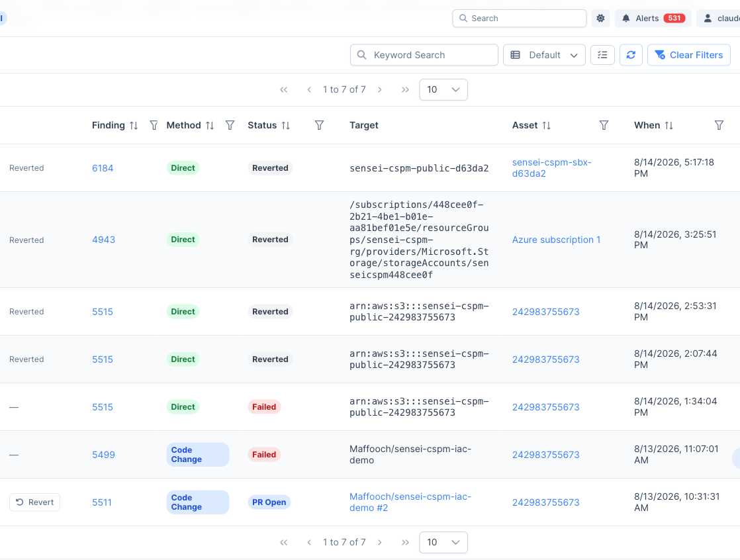Screen dimensions: 740x560
Task: Open column list settings icon
Action: tap(602, 55)
